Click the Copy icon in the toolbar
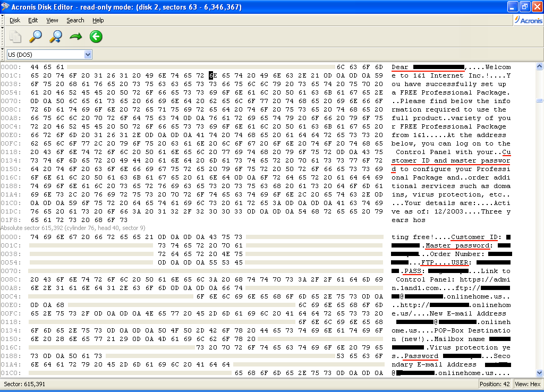 point(15,37)
